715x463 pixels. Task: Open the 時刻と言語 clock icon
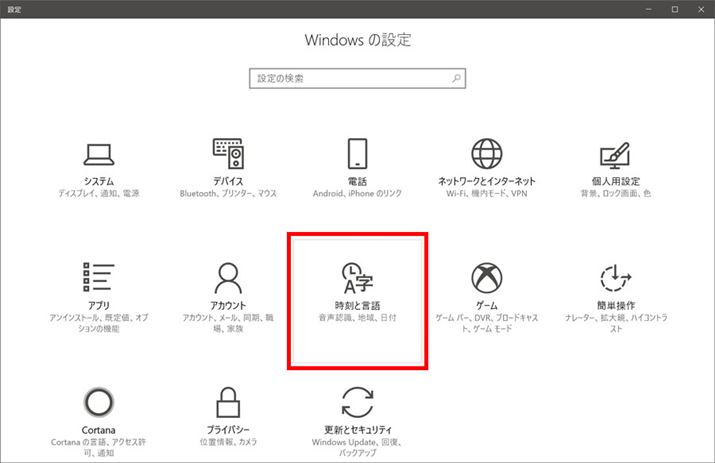358,278
